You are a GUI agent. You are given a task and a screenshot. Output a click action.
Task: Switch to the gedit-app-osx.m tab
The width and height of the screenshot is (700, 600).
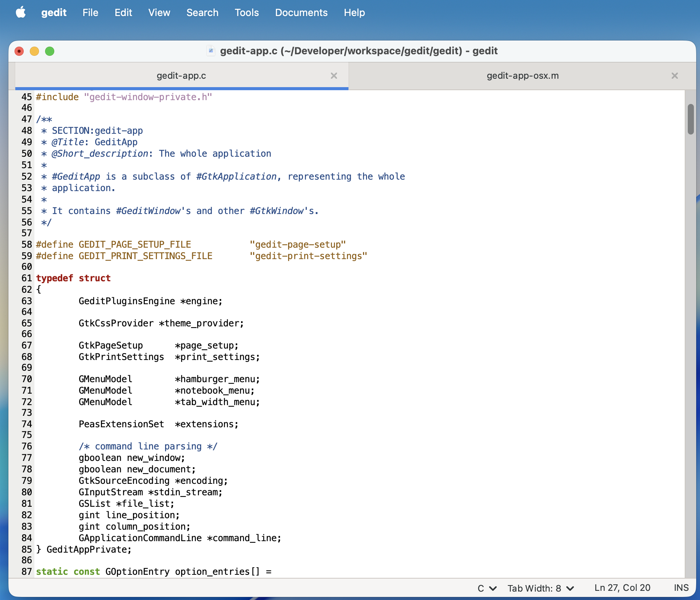click(x=523, y=76)
